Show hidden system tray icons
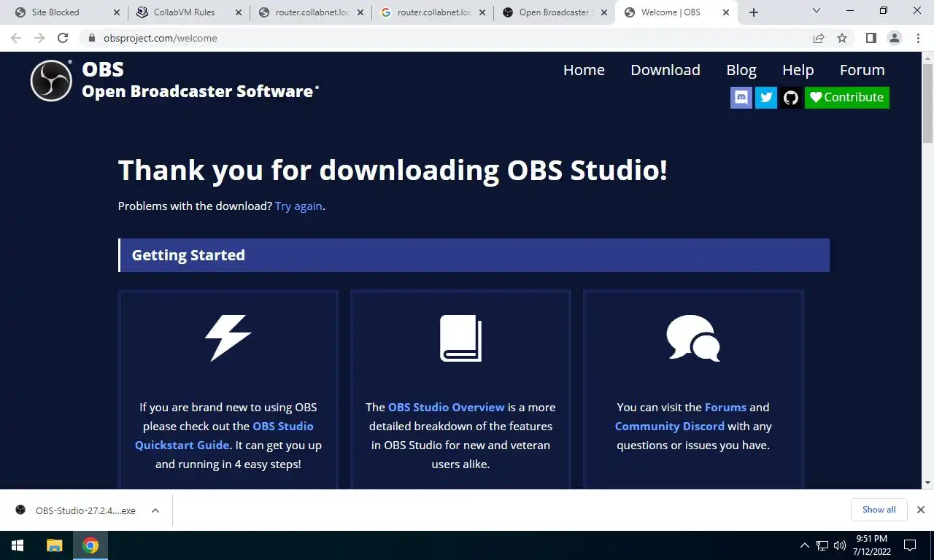Viewport: 934px width, 560px height. 805,545
